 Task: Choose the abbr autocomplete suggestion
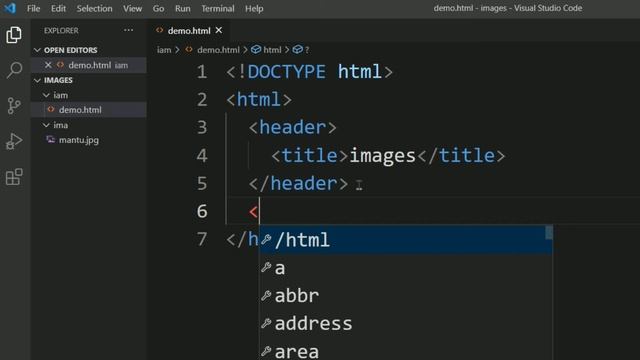pos(406,296)
